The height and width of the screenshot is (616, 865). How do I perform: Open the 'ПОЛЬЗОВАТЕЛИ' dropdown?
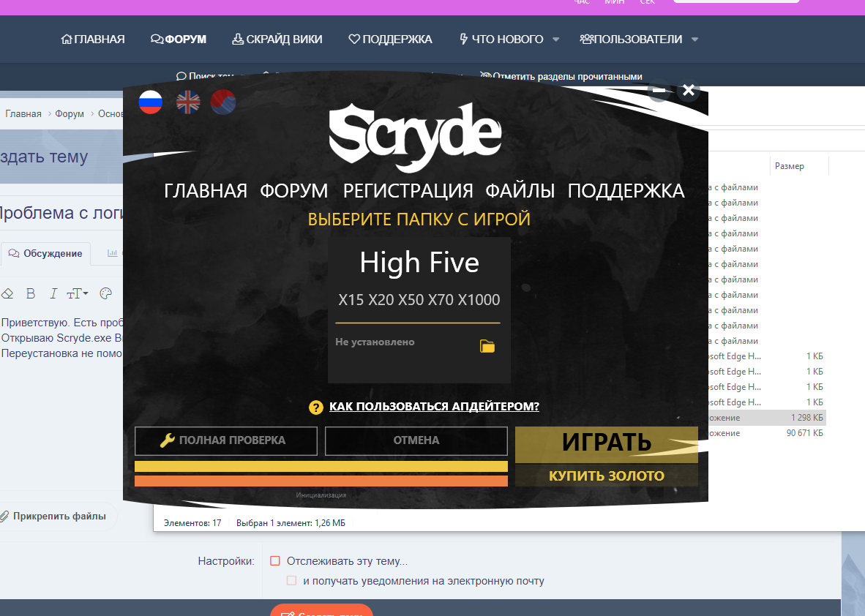pyautogui.click(x=693, y=39)
